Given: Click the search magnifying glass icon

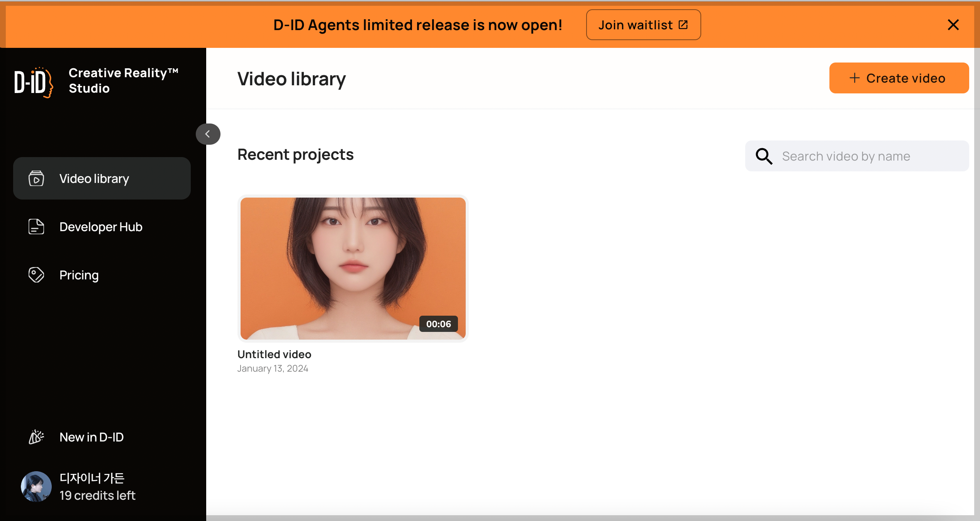Looking at the screenshot, I should [x=764, y=156].
